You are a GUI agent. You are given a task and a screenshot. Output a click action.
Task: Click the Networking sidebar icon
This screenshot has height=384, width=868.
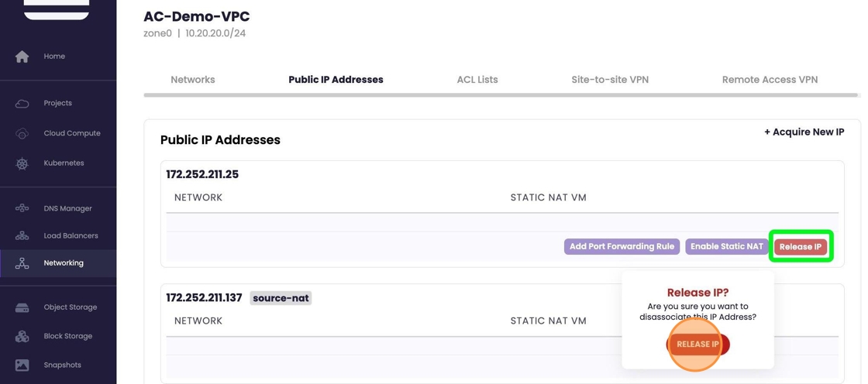22,263
